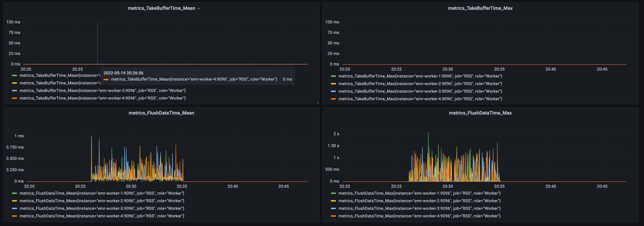
Task: Click green swatch of FlushDataTime_Max emr-worker-1
Action: 333,193
